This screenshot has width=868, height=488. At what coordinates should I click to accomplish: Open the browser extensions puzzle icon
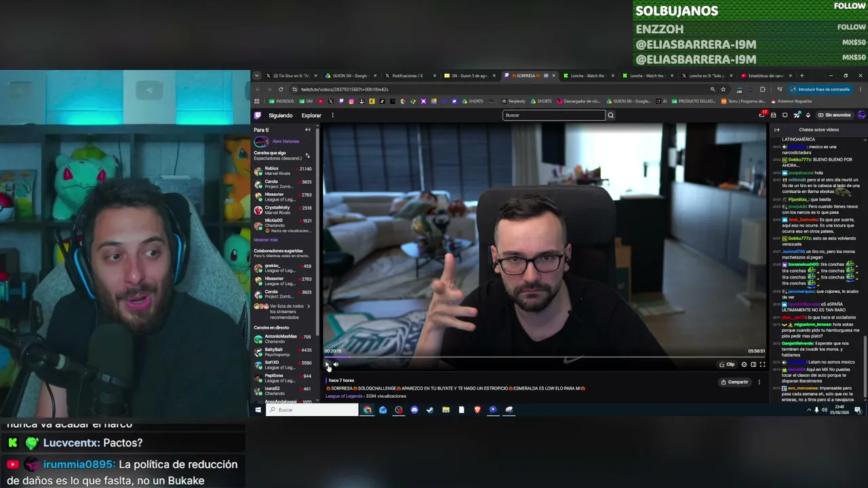coord(762,89)
